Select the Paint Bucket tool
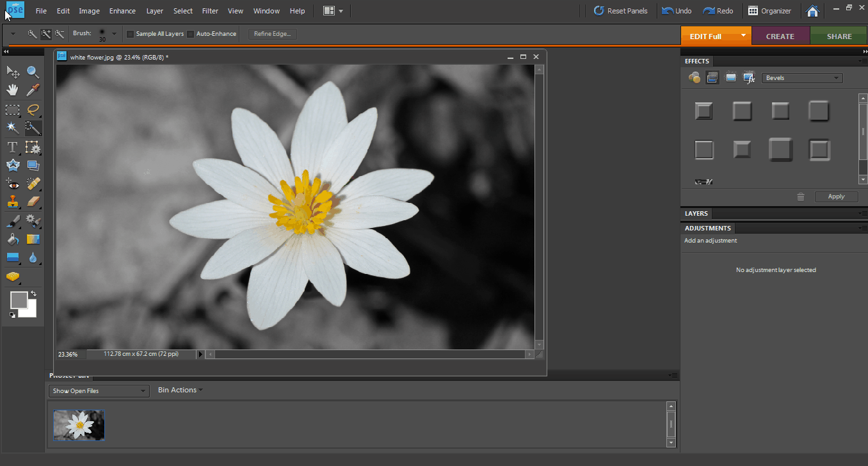This screenshot has height=466, width=868. [13, 239]
